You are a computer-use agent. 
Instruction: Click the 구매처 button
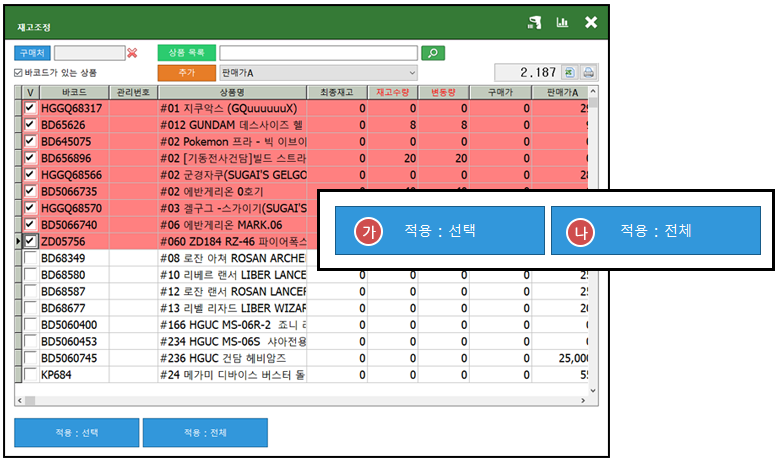(32, 53)
